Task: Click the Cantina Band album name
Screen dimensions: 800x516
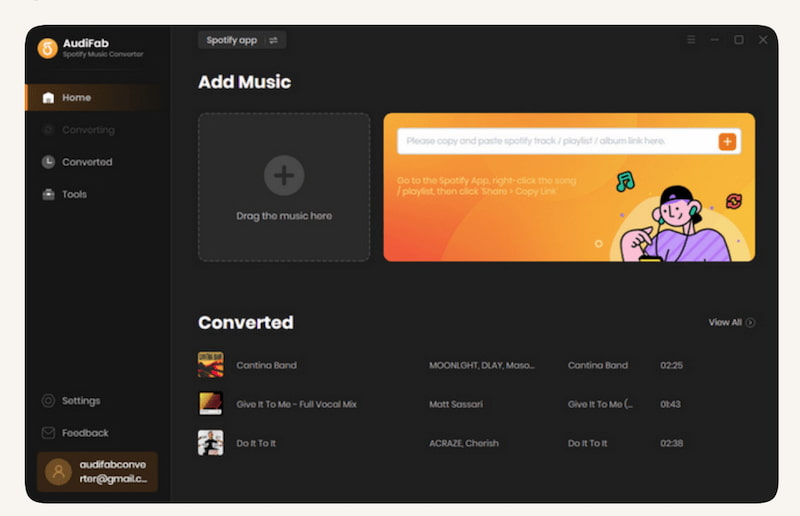Action: click(x=598, y=365)
